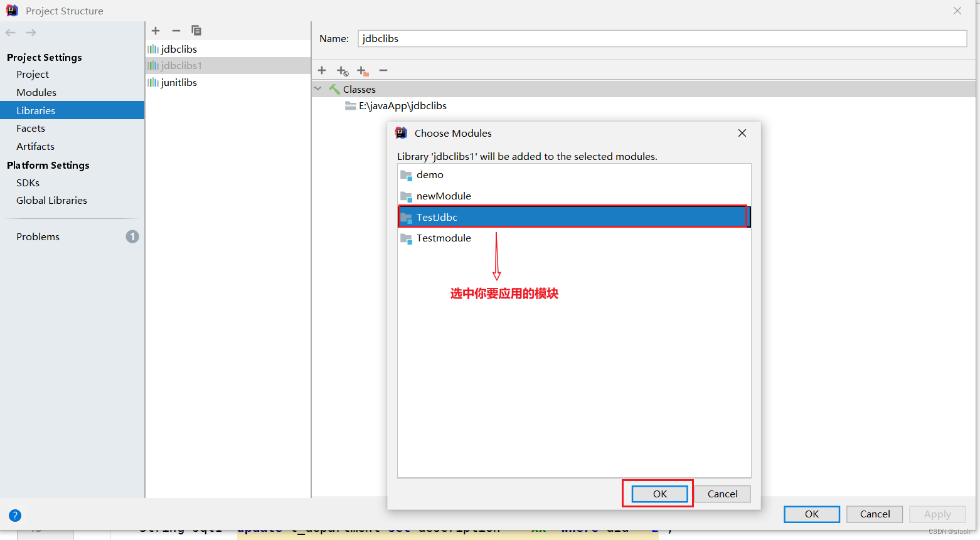The width and height of the screenshot is (980, 540).
Task: Open Global Libraries settings
Action: 51,200
